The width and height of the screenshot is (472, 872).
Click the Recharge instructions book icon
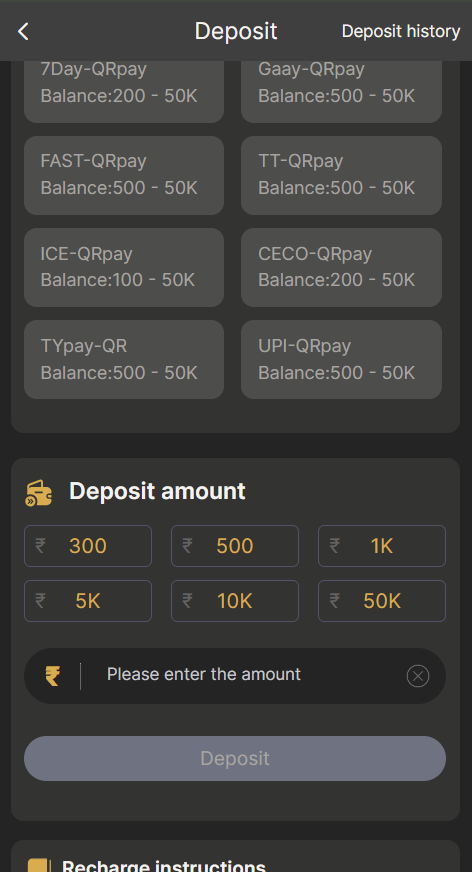tap(39, 865)
